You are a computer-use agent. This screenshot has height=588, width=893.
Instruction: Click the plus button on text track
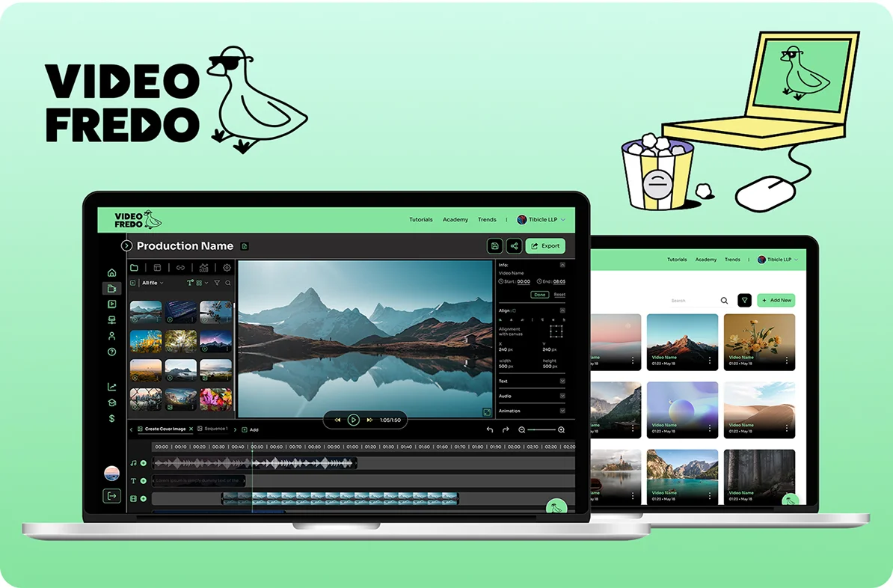(x=144, y=481)
